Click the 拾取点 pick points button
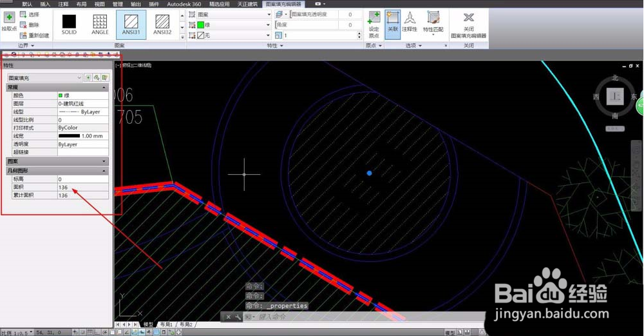The width and height of the screenshot is (644, 336). [x=9, y=21]
